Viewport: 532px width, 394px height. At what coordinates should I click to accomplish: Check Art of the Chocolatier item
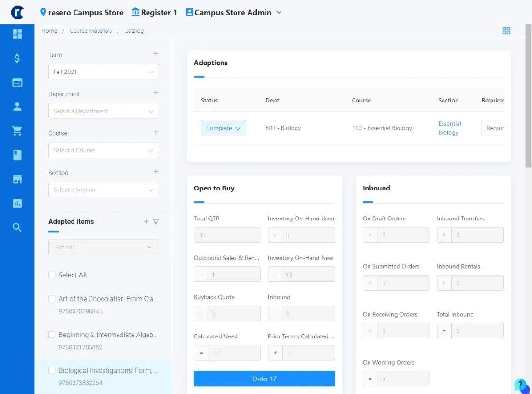[52, 299]
